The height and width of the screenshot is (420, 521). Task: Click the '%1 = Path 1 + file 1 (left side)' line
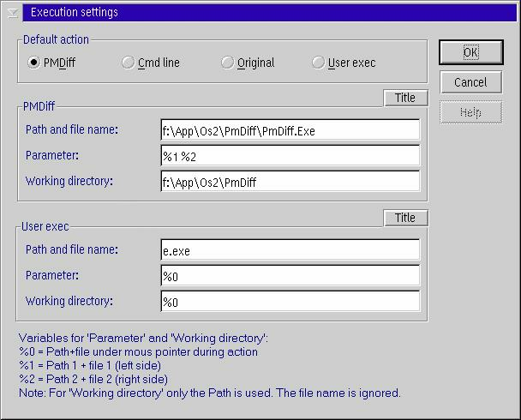pyautogui.click(x=90, y=365)
